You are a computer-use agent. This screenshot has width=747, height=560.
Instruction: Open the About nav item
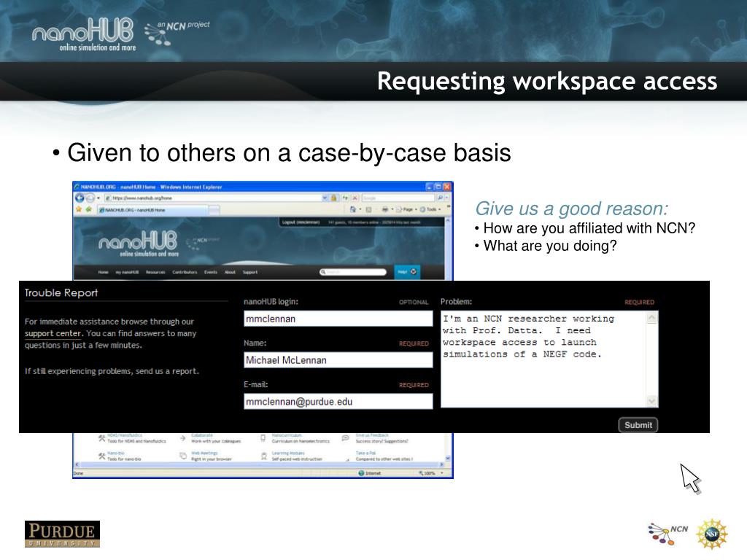point(230,273)
